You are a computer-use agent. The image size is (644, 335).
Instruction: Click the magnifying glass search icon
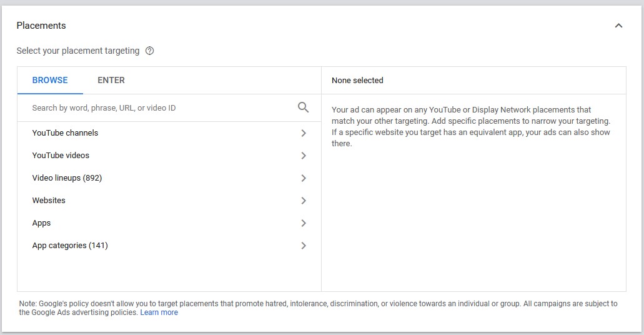pyautogui.click(x=303, y=107)
